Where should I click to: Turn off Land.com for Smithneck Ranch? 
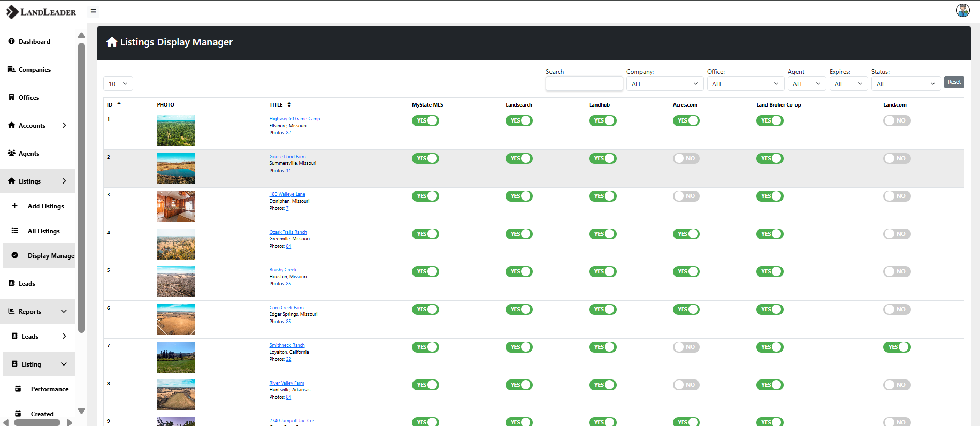pyautogui.click(x=897, y=347)
